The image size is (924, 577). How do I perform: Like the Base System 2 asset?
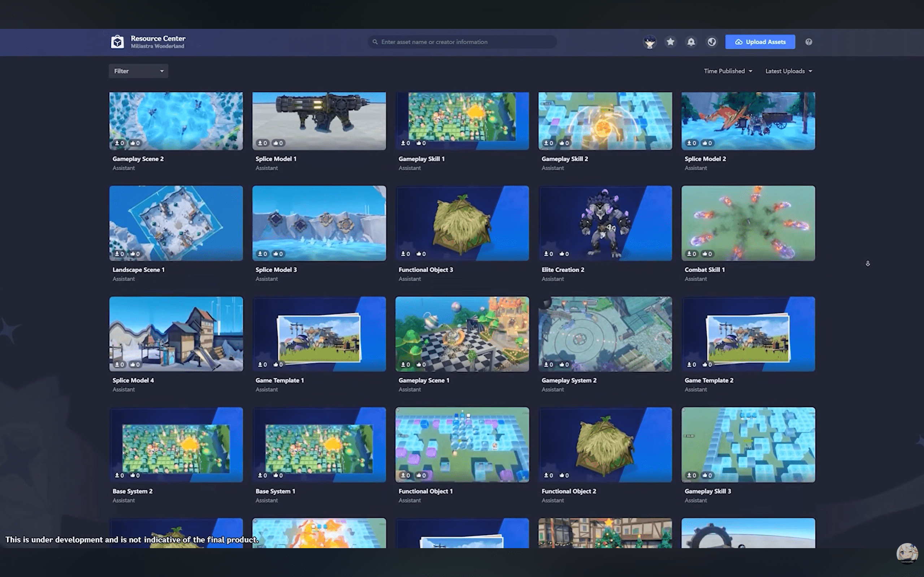tap(133, 476)
